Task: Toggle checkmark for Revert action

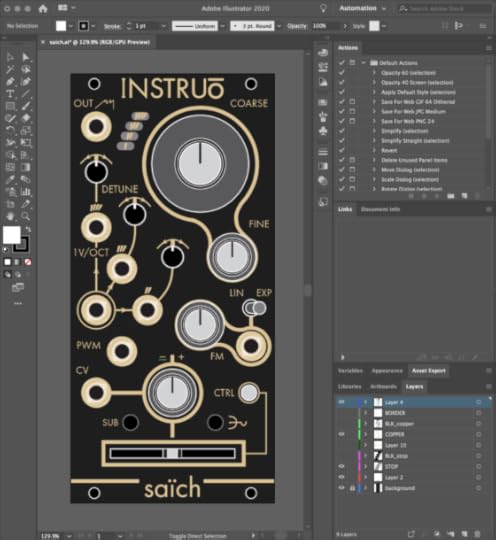Action: tap(341, 150)
